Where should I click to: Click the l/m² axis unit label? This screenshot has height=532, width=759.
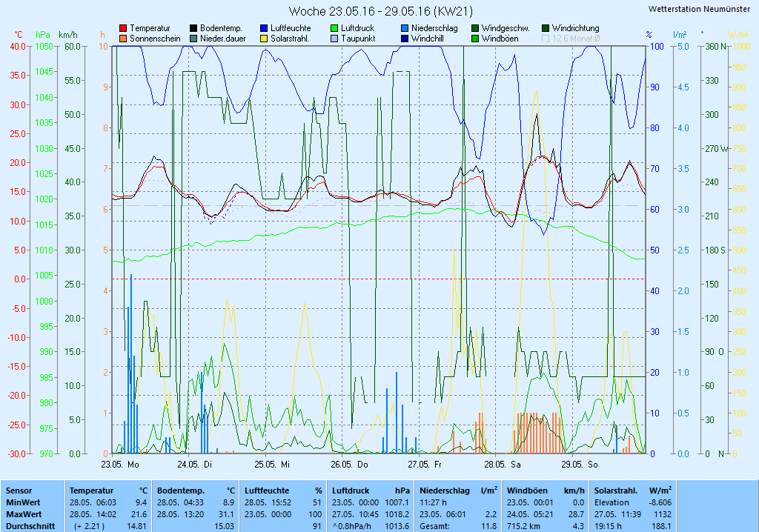point(680,35)
